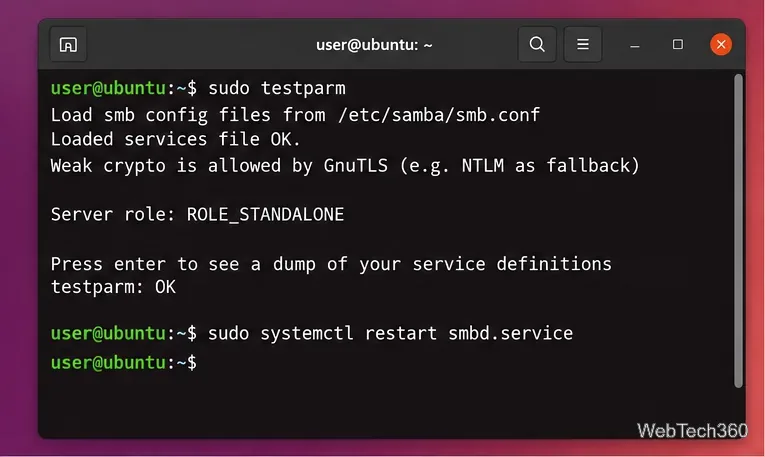This screenshot has height=457, width=765.
Task: Click the window title user@ubuntu: ~
Action: pos(374,45)
